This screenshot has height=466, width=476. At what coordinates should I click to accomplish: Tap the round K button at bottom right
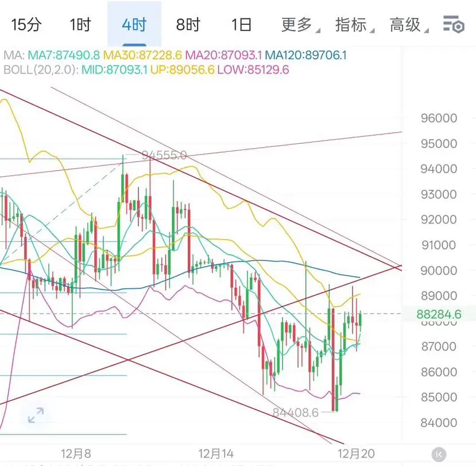click(x=439, y=455)
